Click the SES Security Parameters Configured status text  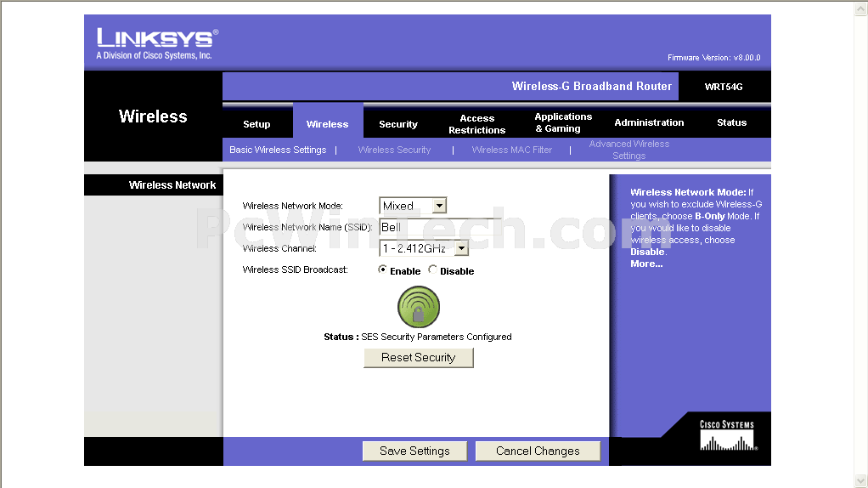(437, 337)
